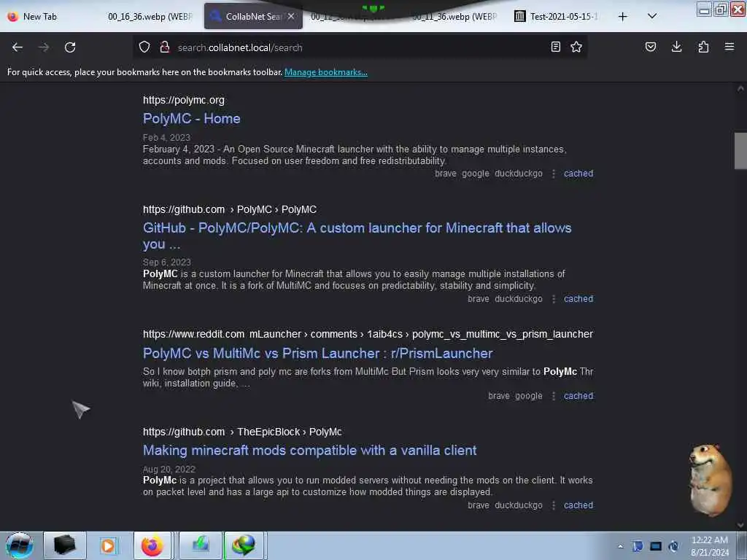The width and height of the screenshot is (747, 560).
Task: Click the Aug 20, 2022 date
Action: tap(169, 470)
